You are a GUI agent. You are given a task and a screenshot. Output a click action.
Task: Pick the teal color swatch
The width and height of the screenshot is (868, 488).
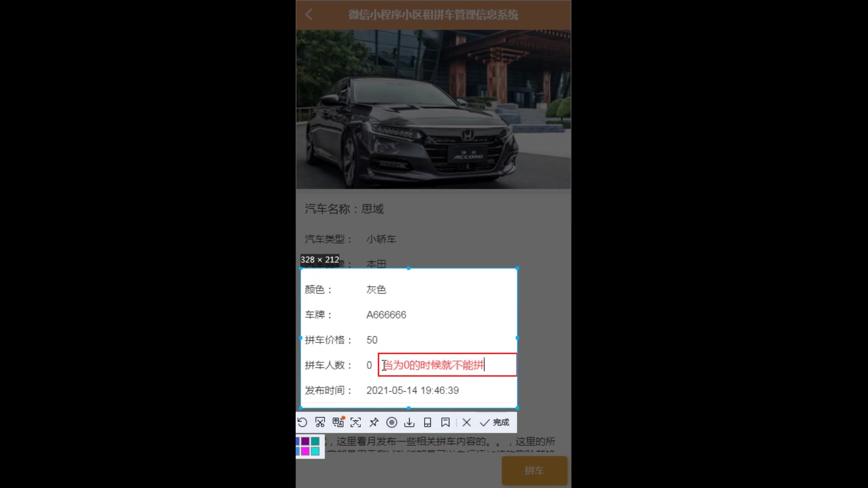click(x=315, y=441)
